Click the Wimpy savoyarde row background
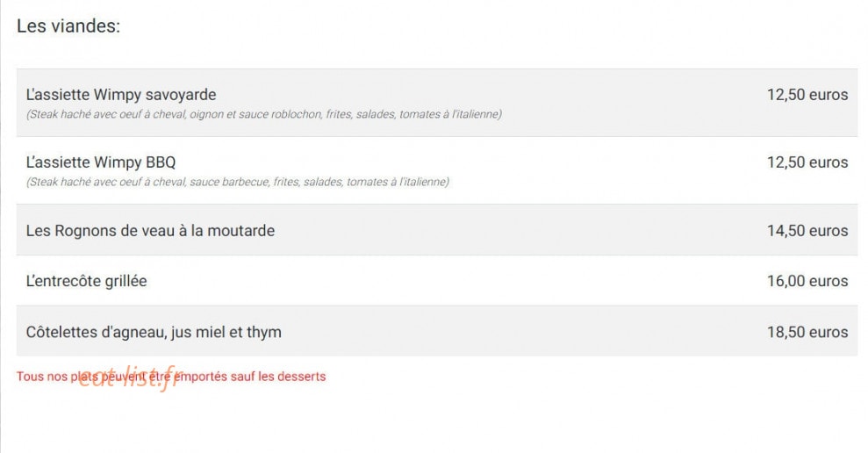This screenshot has width=868, height=453. tap(437, 103)
